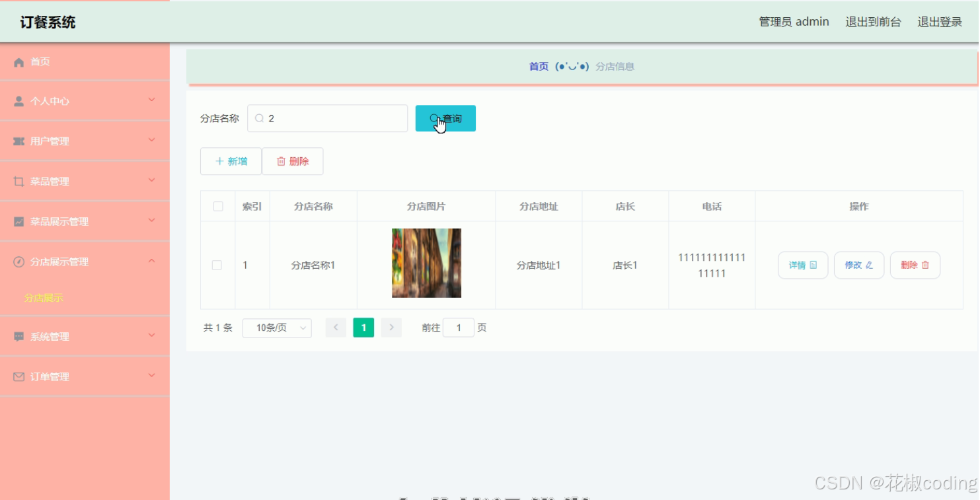980x500 pixels.
Task: Select the clock icon beside 分店展示管理
Action: 18,261
